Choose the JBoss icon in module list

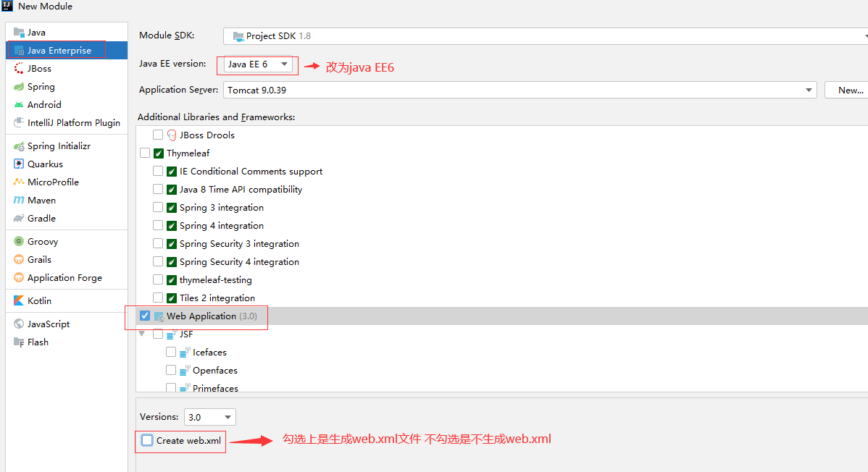19,69
